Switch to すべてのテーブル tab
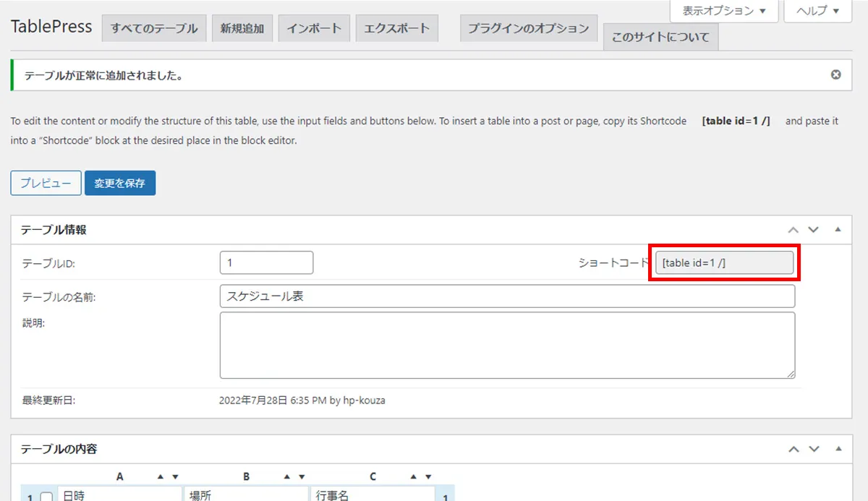 pyautogui.click(x=154, y=29)
